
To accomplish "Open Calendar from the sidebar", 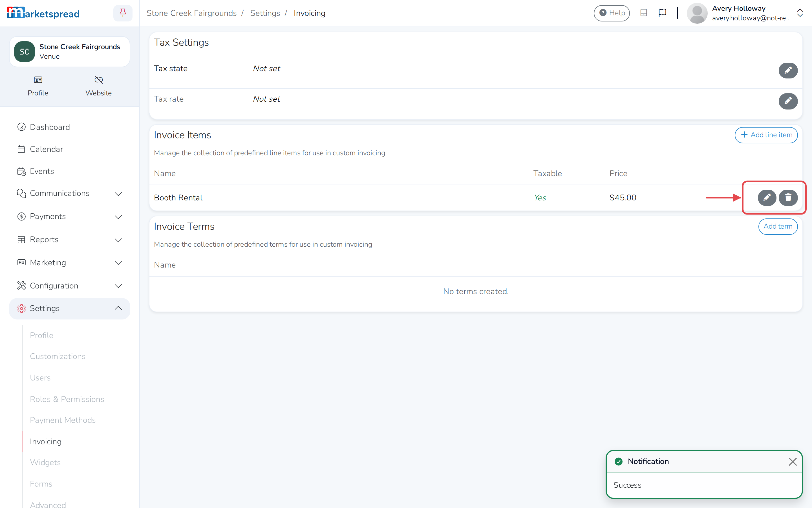I will pyautogui.click(x=69, y=149).
